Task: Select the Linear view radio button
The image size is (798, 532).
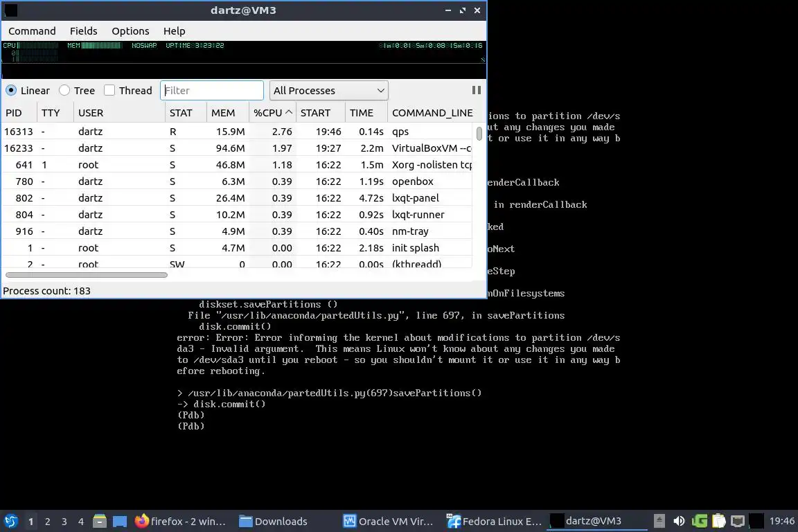Action: [x=11, y=90]
